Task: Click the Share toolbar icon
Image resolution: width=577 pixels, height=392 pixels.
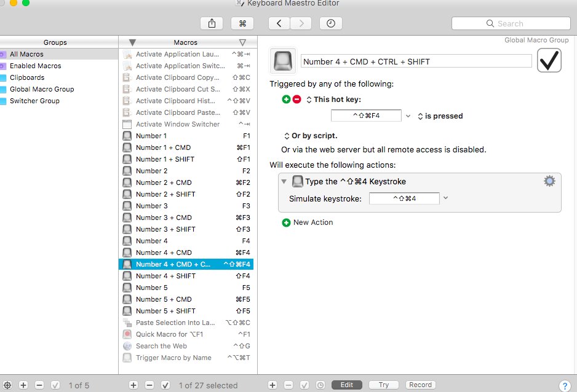Action: pos(212,23)
